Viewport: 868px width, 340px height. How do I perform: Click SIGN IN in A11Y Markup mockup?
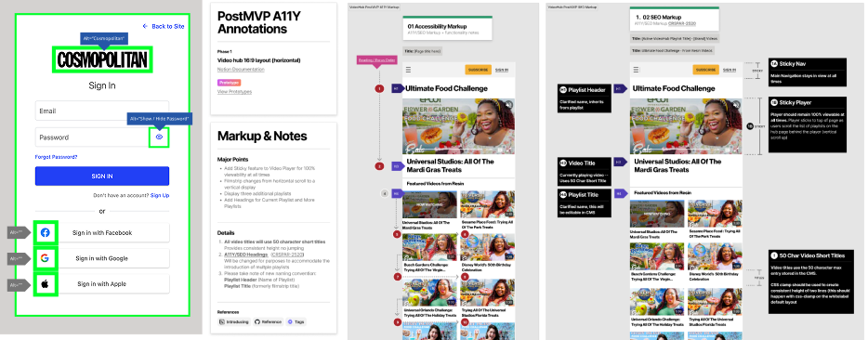(x=502, y=70)
